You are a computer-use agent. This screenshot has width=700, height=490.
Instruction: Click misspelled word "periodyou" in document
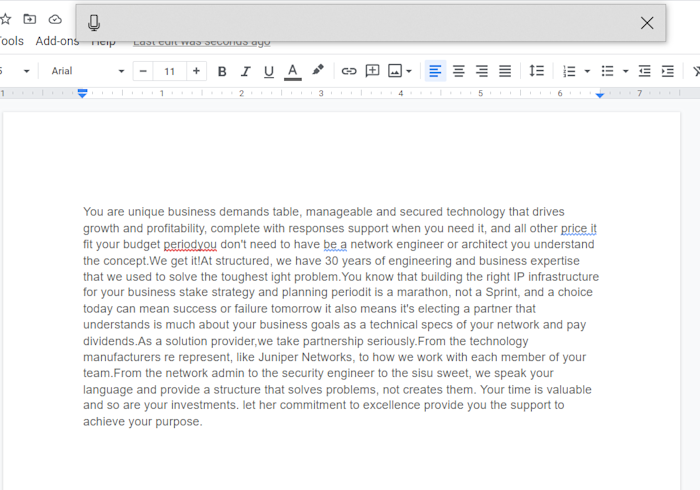(190, 245)
